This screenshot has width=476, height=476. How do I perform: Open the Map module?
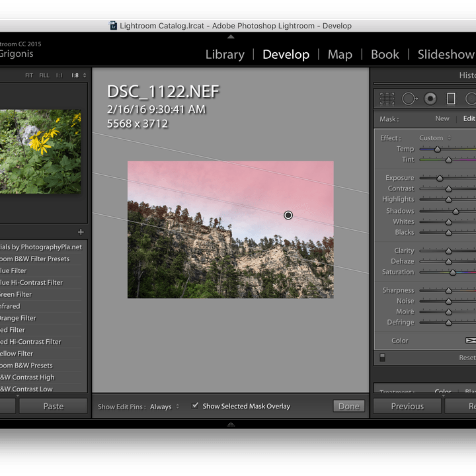coord(340,55)
